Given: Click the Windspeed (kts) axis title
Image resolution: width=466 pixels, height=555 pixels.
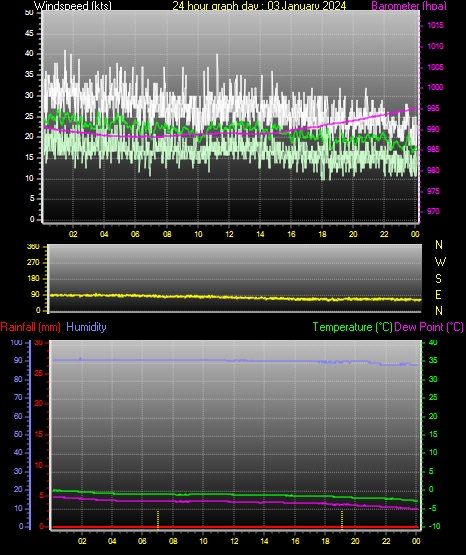Looking at the screenshot, I should click(x=73, y=6).
